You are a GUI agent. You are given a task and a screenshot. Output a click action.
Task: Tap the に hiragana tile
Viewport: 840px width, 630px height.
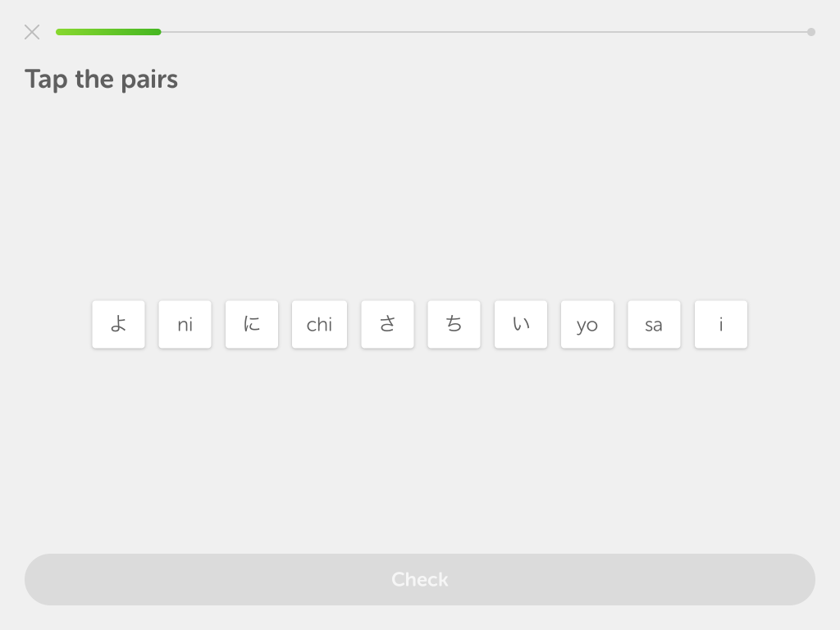pos(252,324)
